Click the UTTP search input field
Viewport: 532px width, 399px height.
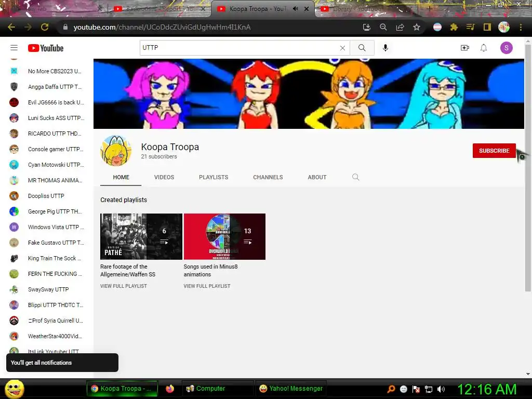pyautogui.click(x=239, y=48)
